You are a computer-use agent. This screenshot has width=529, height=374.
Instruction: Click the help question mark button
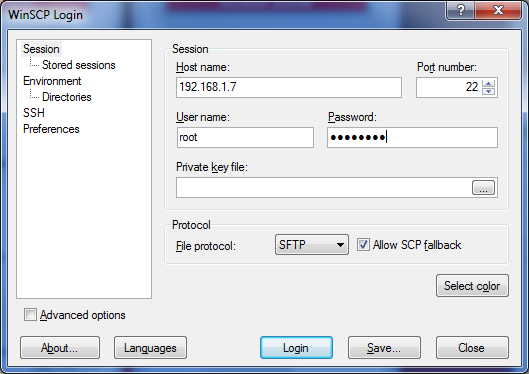coord(461,10)
